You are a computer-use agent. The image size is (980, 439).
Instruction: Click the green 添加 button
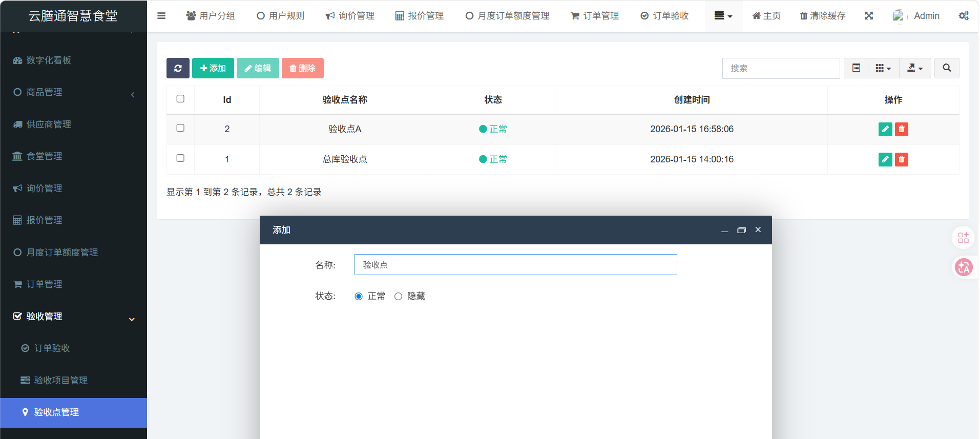tap(213, 68)
